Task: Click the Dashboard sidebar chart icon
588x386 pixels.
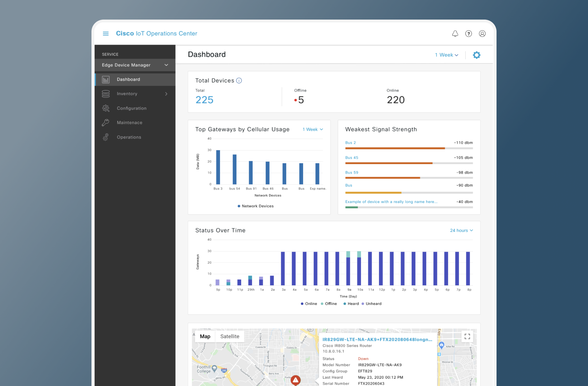Action: coord(106,80)
